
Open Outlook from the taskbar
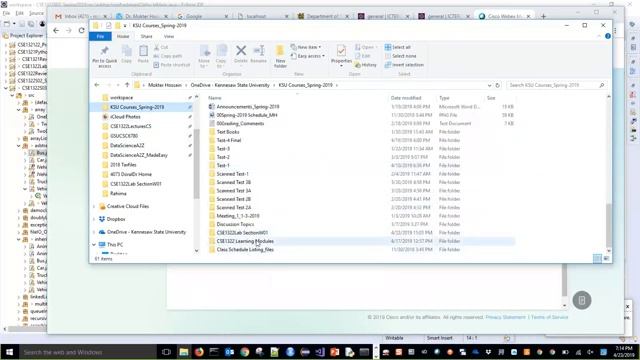pos(229,352)
